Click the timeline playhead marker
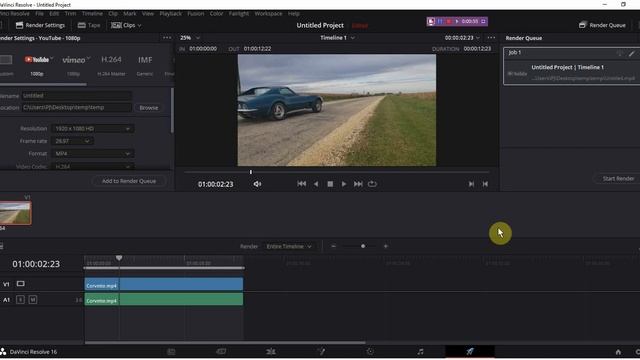This screenshot has width=640, height=360. pyautogui.click(x=119, y=258)
